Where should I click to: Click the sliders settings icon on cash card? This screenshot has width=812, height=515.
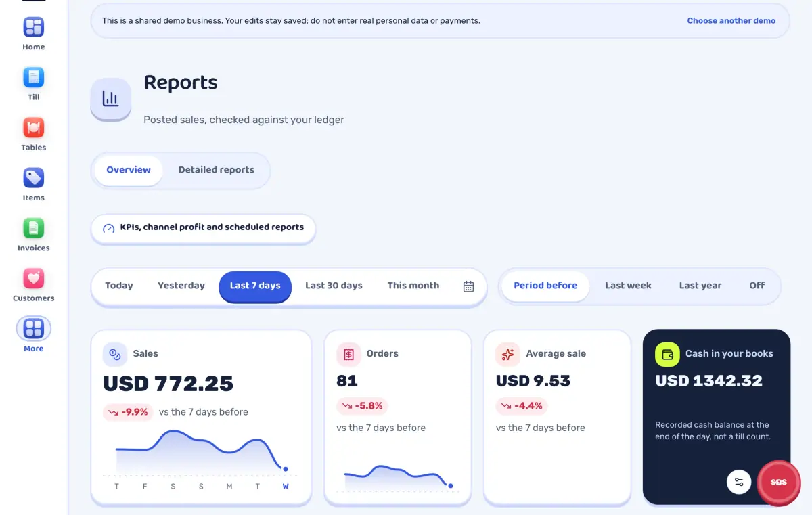click(x=739, y=482)
